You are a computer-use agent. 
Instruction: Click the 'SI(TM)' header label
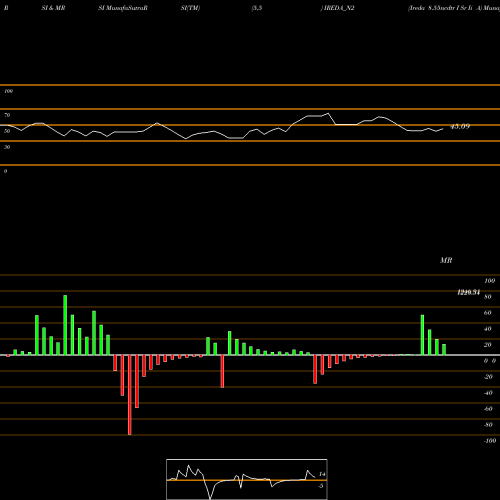pyautogui.click(x=190, y=8)
